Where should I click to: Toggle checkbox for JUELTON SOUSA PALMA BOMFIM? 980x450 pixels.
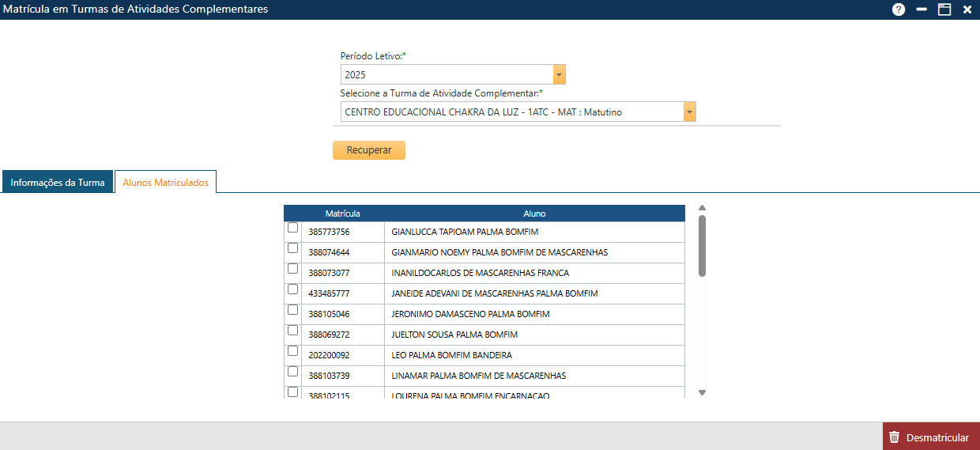[293, 331]
